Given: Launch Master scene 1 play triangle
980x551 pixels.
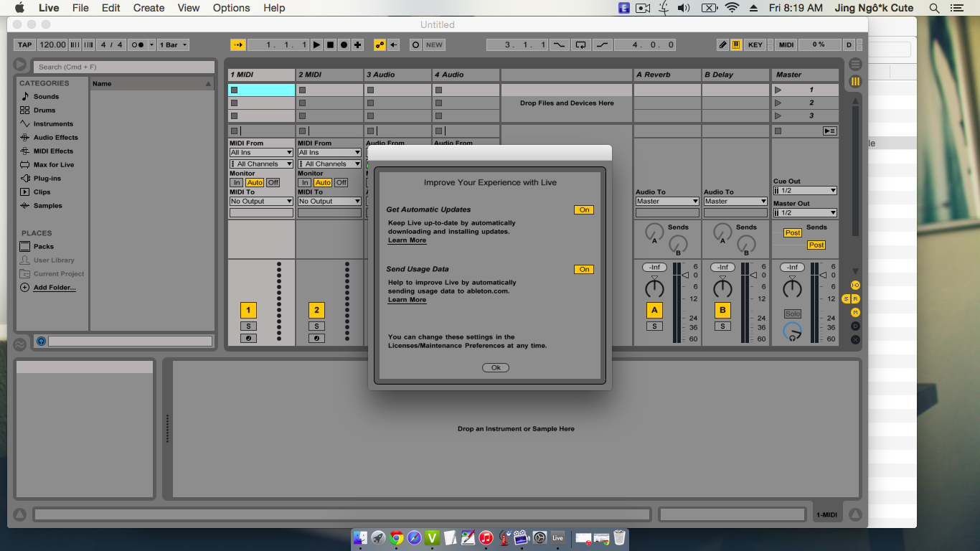Looking at the screenshot, I should tap(778, 90).
